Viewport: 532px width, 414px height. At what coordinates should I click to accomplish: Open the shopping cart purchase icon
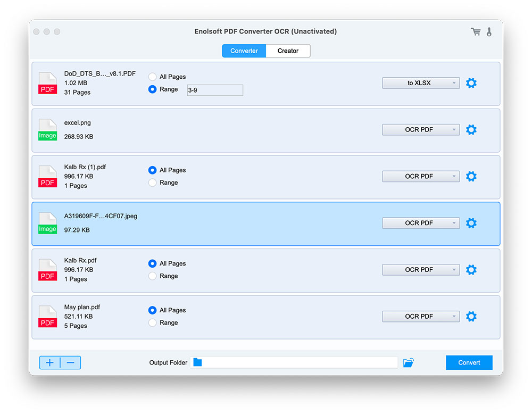(x=476, y=32)
